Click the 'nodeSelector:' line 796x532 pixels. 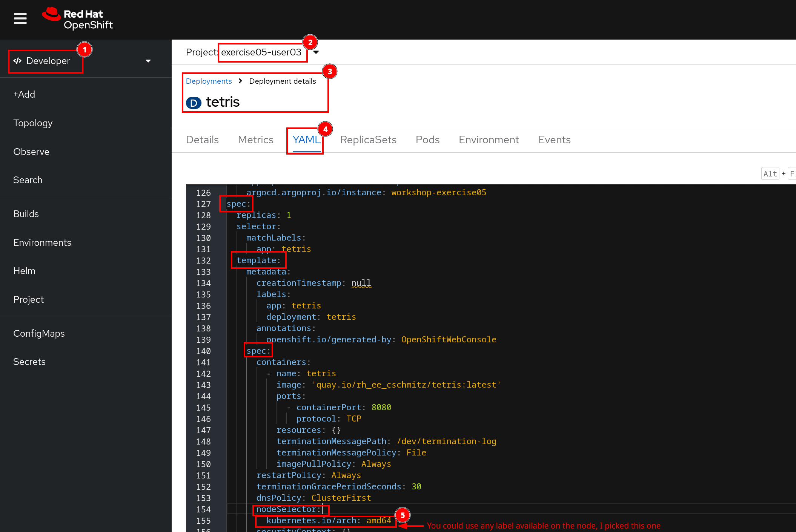pyautogui.click(x=289, y=509)
